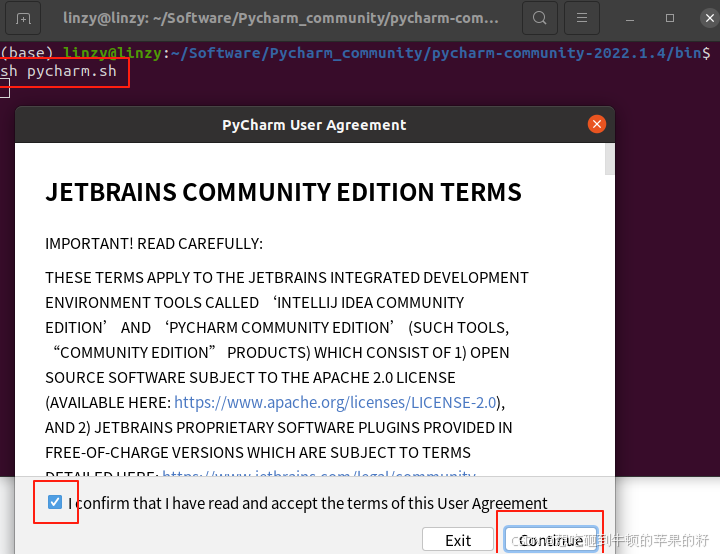Click the 'sh pycharm.sh' command text

[x=58, y=71]
